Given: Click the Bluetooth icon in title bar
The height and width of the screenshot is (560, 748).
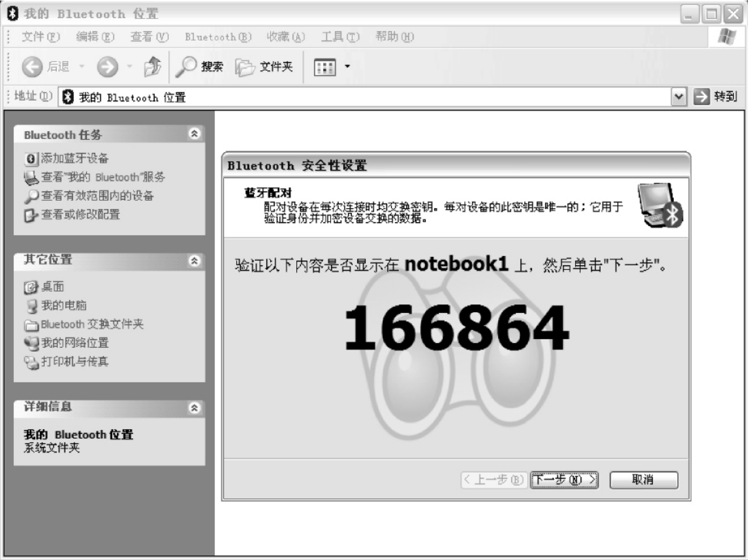Looking at the screenshot, I should (13, 14).
